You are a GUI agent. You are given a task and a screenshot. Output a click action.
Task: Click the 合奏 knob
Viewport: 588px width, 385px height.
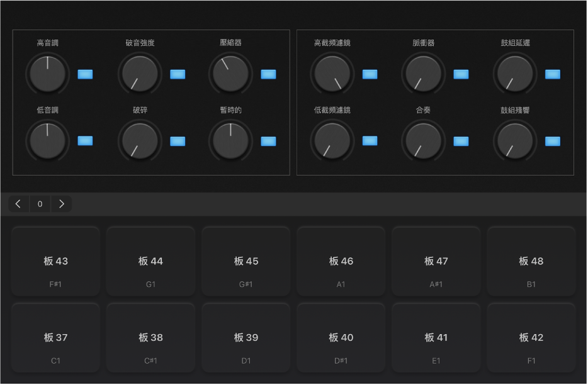[424, 141]
